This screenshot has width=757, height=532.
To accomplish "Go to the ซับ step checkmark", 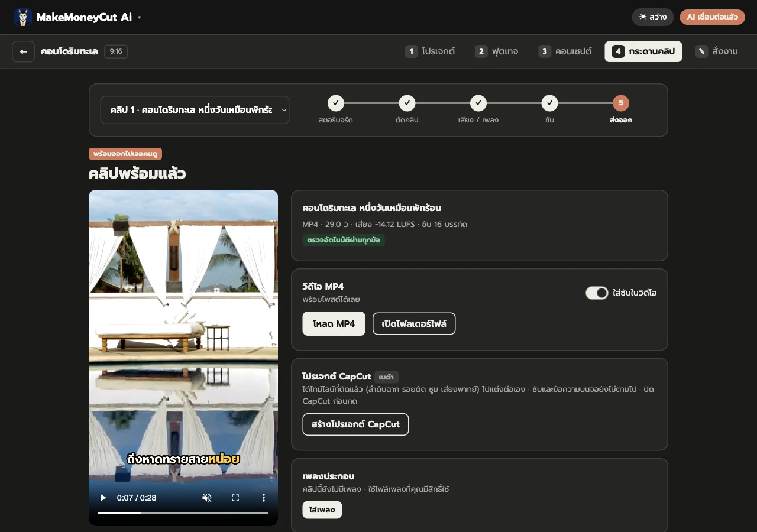I will 550,103.
